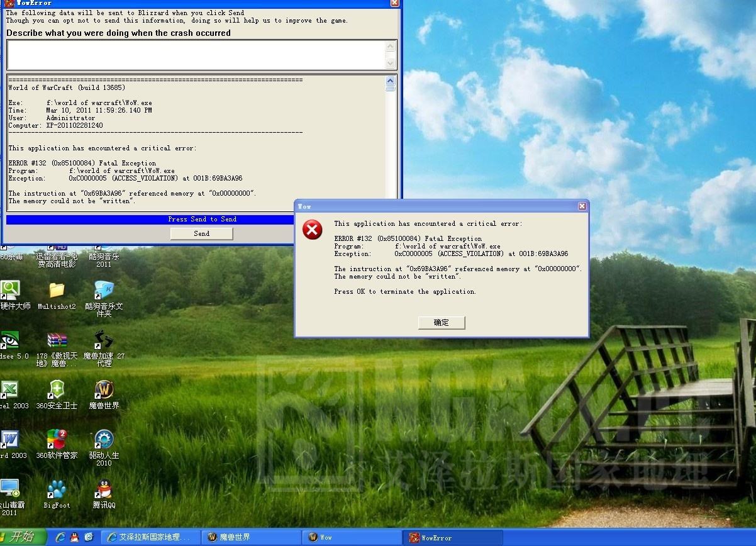756x546 pixels.
Task: Close the Wow error dialog
Action: [582, 206]
